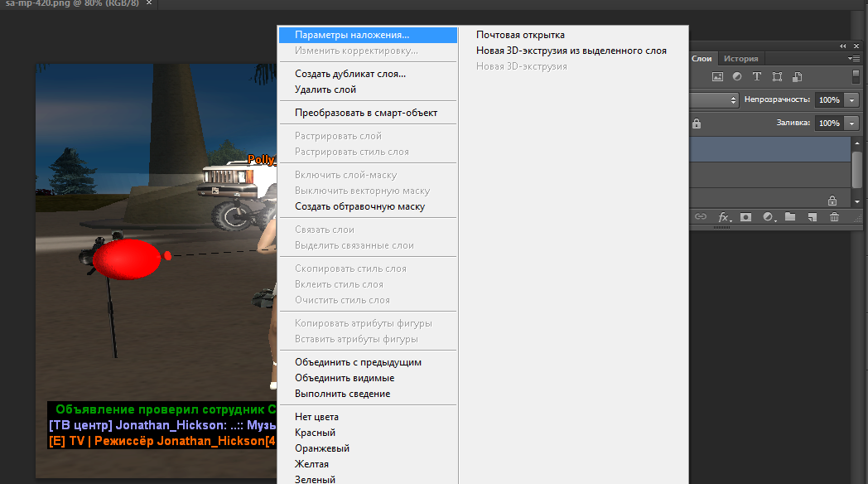Click the link layers chain icon
The height and width of the screenshot is (484, 868).
point(701,216)
